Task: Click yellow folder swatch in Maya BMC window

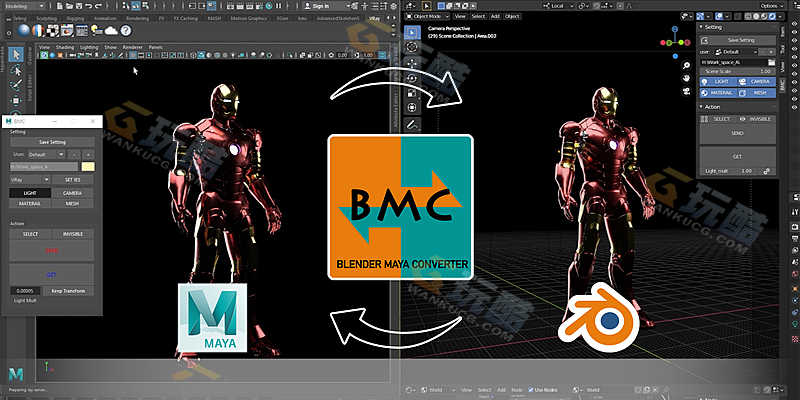Action: click(x=88, y=167)
